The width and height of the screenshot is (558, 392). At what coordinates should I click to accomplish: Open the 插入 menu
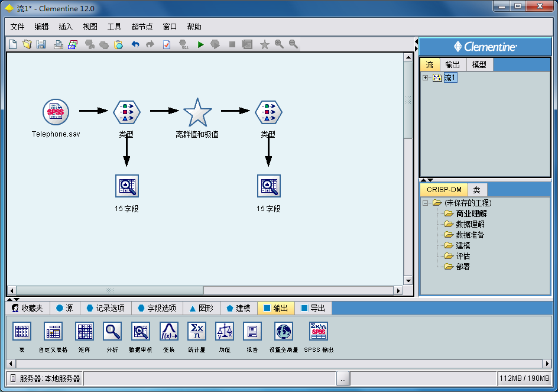point(66,27)
